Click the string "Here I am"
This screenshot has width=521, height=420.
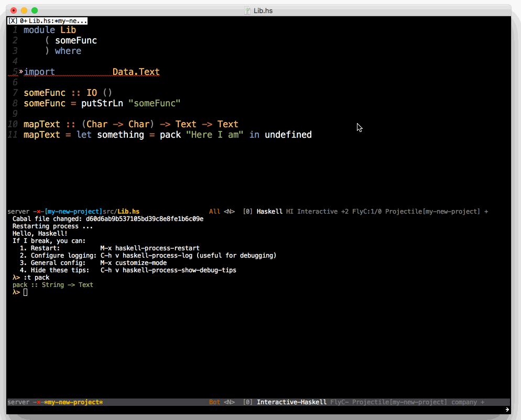coord(215,135)
